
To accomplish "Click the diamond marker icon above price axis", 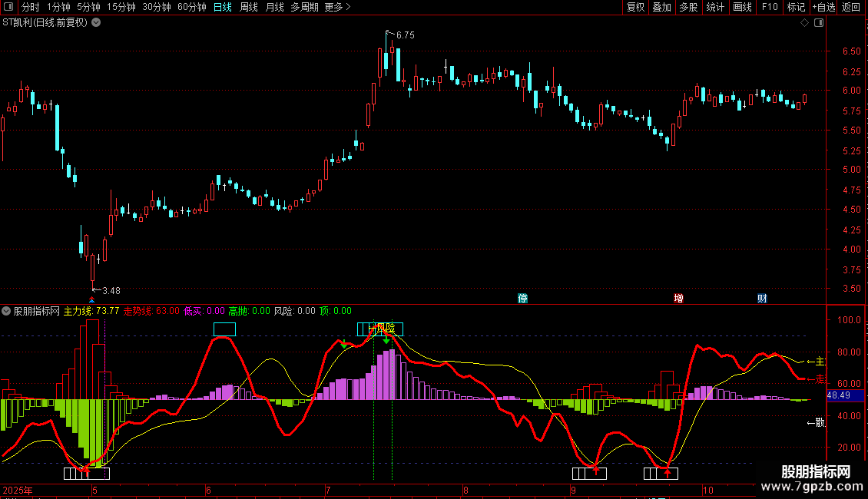I will point(804,23).
